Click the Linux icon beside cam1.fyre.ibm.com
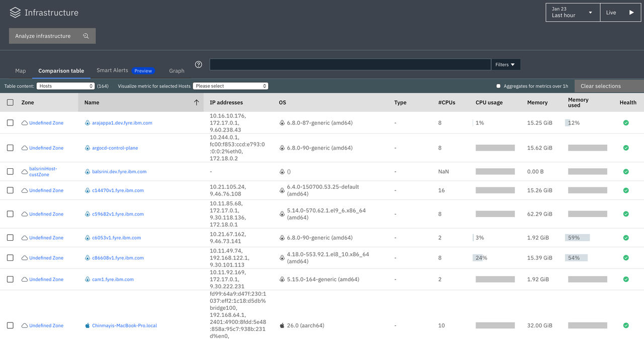This screenshot has height=339, width=644. click(88, 280)
